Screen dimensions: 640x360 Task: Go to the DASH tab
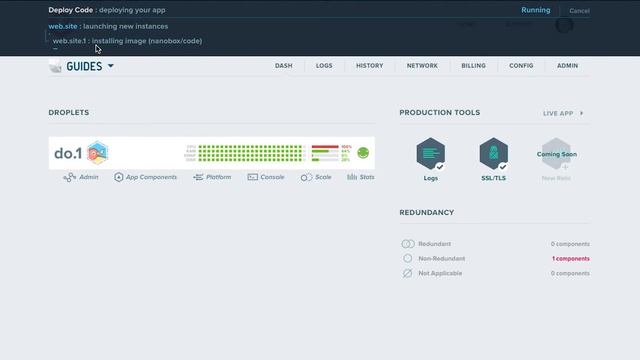284,66
